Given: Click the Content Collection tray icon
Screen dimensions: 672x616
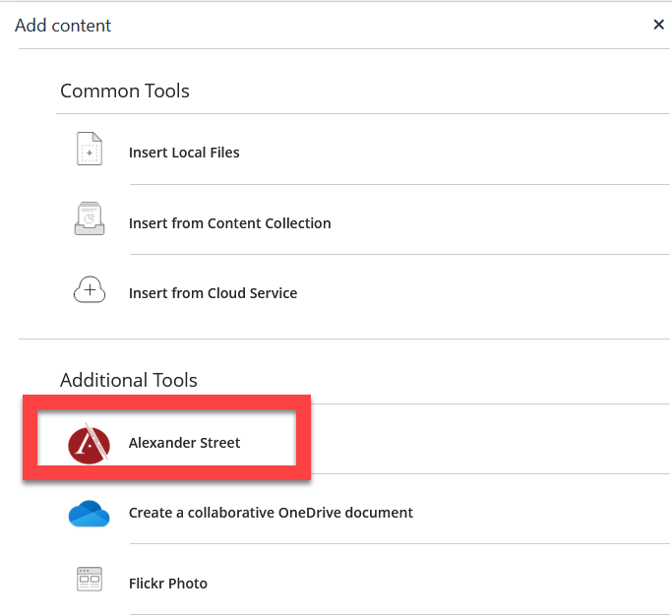Looking at the screenshot, I should pyautogui.click(x=90, y=218).
